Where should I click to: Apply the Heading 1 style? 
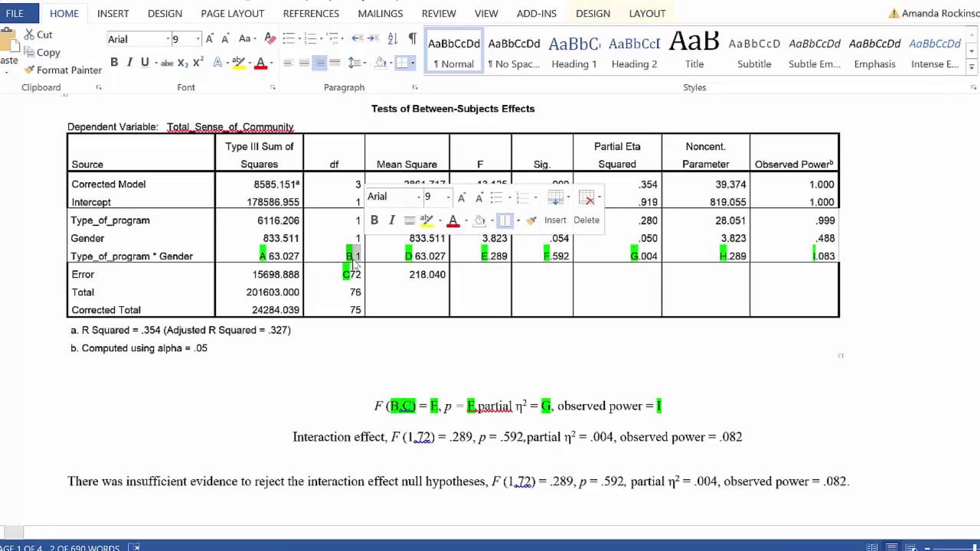tap(574, 52)
